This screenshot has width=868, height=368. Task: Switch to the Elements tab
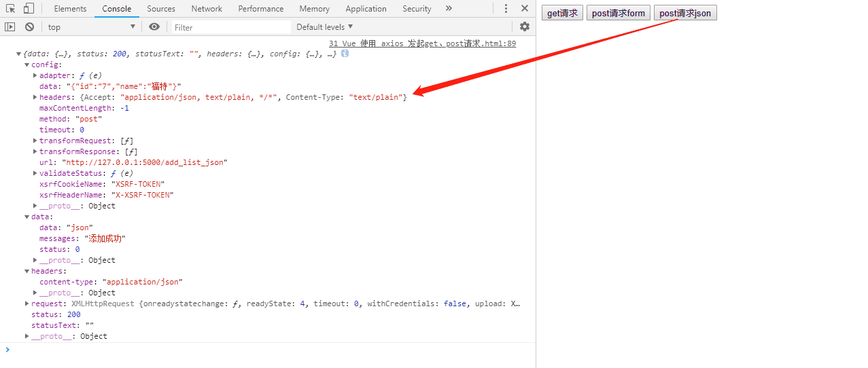point(70,9)
